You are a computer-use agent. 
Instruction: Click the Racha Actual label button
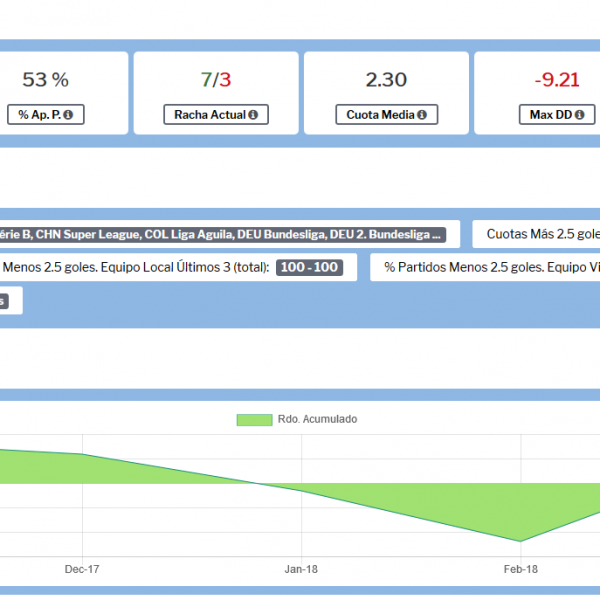click(216, 114)
